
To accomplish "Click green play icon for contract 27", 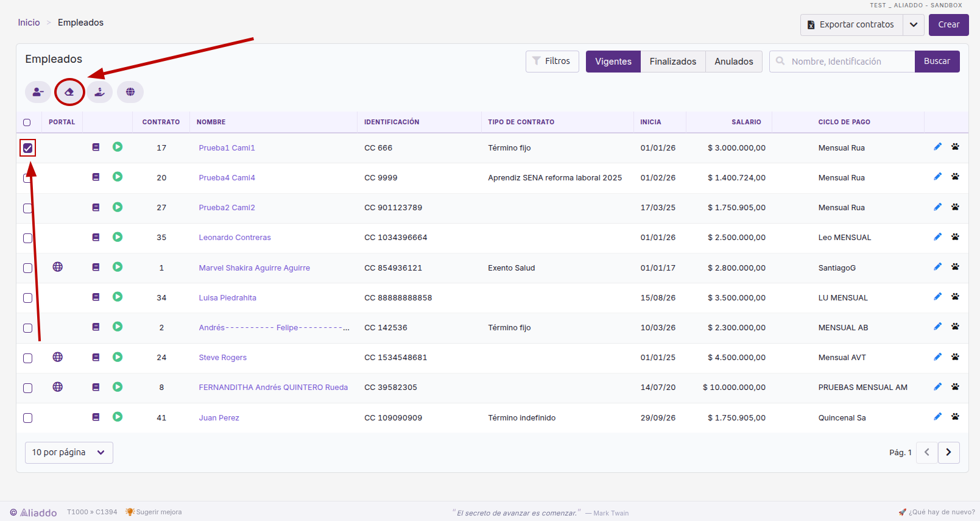I will 118,207.
